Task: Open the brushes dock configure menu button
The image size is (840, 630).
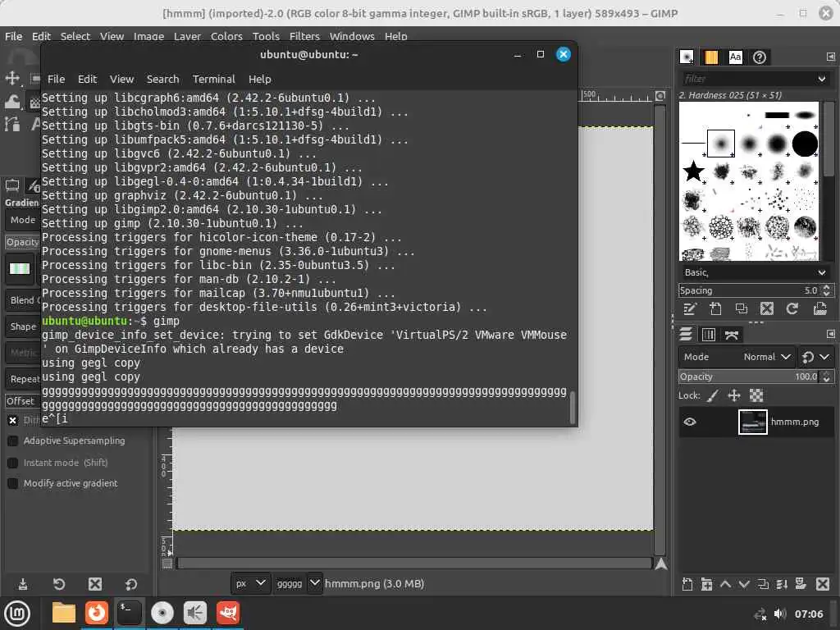Action: [831, 57]
